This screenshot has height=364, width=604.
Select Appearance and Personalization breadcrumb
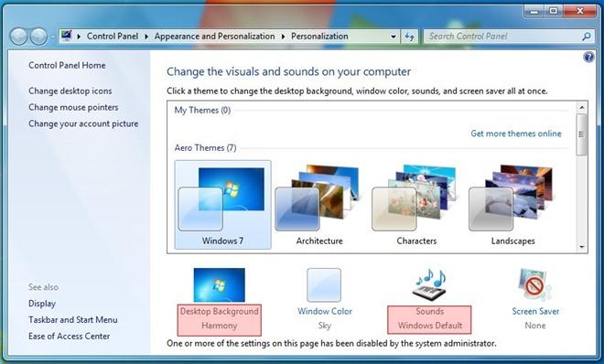click(214, 37)
